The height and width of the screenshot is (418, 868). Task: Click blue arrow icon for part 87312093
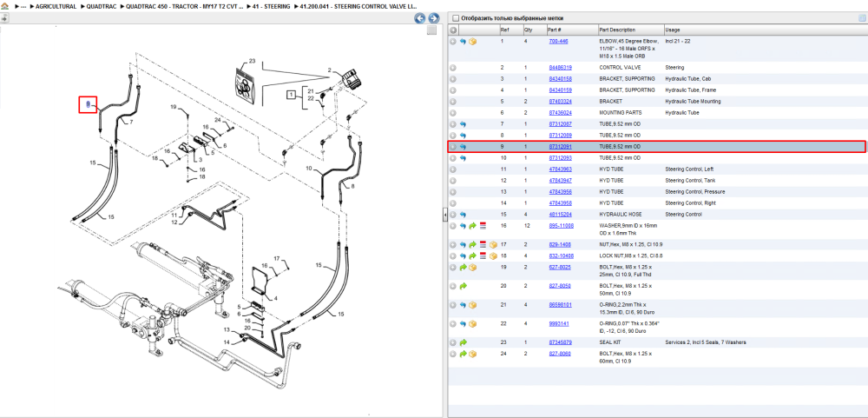(x=463, y=158)
